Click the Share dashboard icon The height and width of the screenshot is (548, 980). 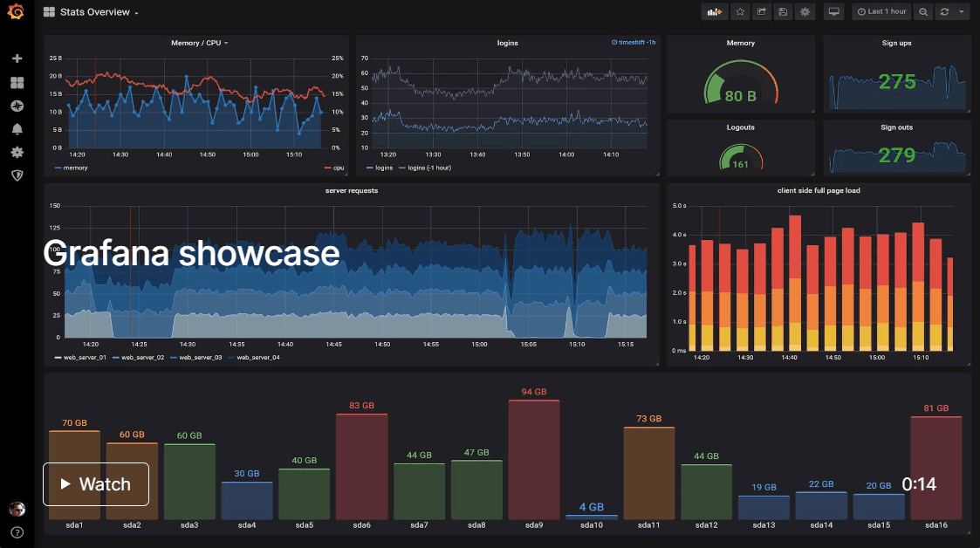pos(761,12)
